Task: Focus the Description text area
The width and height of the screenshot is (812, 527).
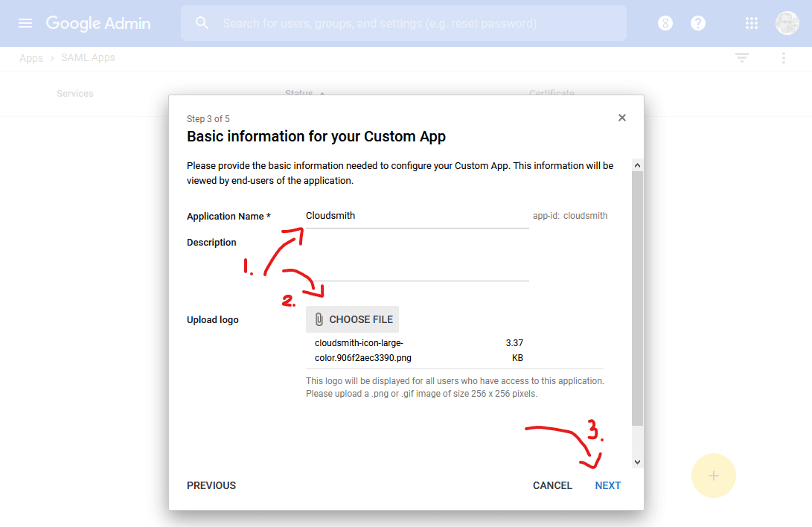Action: [x=417, y=261]
